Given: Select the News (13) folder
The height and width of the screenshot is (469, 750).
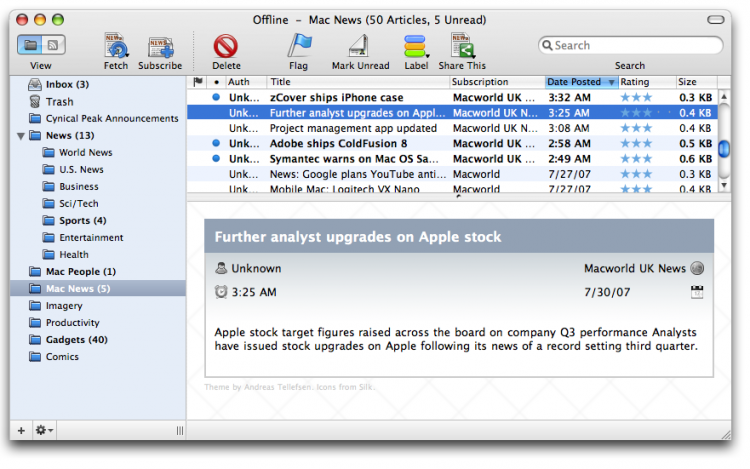Looking at the screenshot, I should (x=98, y=136).
